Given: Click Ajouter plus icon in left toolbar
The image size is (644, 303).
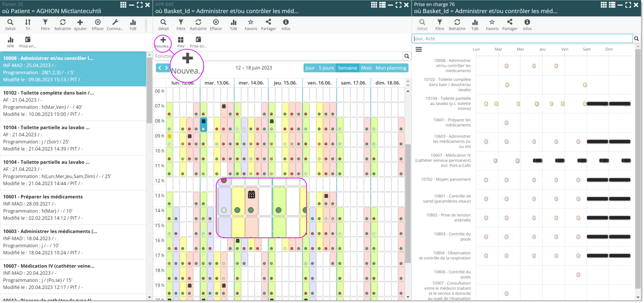Looking at the screenshot, I should click(x=80, y=24).
